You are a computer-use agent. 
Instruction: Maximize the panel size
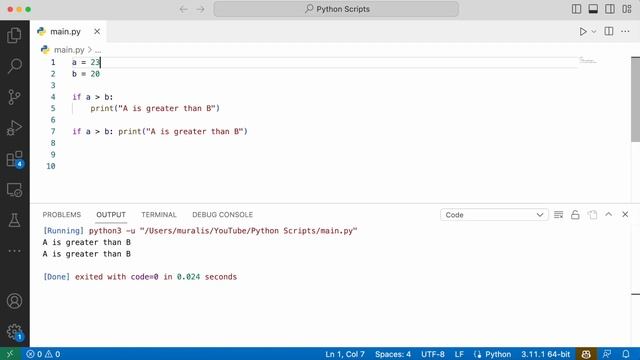[x=609, y=214]
